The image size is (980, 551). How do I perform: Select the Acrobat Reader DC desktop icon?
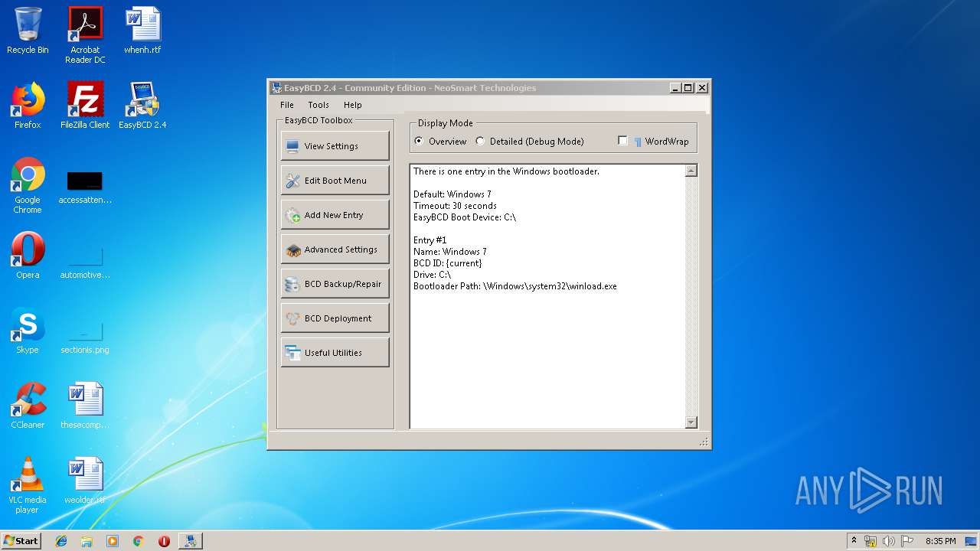tap(85, 35)
